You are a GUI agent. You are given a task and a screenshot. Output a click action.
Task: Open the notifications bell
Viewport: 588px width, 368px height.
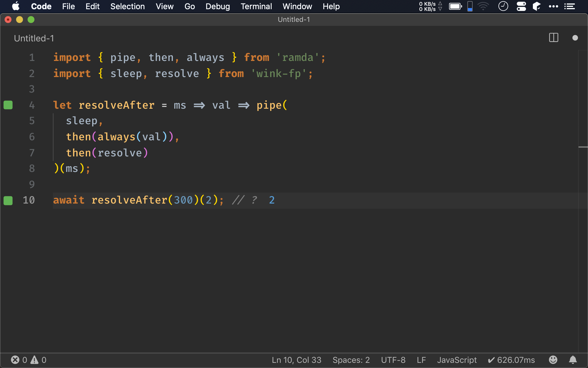pyautogui.click(x=573, y=360)
